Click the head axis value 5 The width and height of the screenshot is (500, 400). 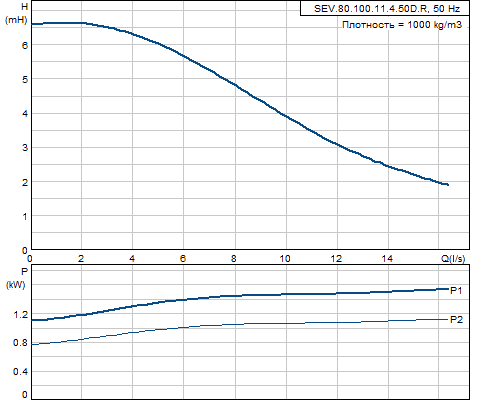25,80
